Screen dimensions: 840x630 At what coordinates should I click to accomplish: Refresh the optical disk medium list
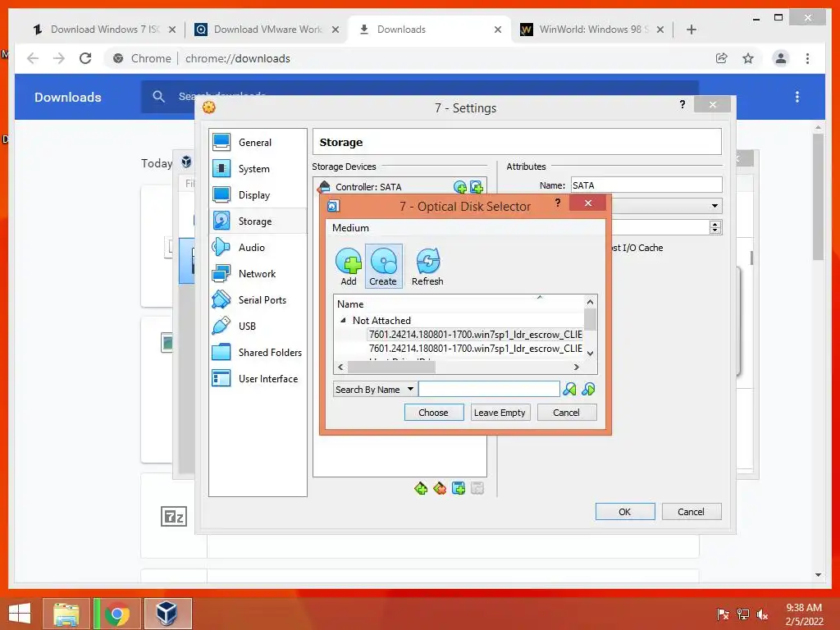point(427,267)
